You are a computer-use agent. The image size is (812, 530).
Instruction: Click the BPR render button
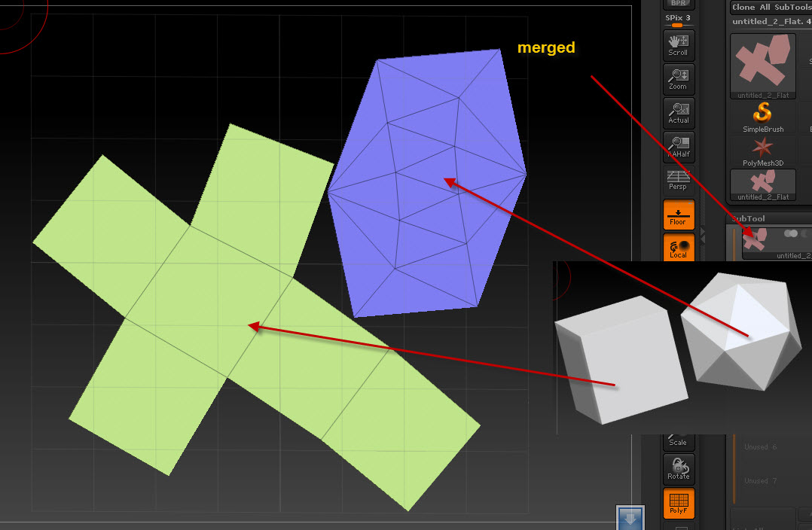(679, 5)
